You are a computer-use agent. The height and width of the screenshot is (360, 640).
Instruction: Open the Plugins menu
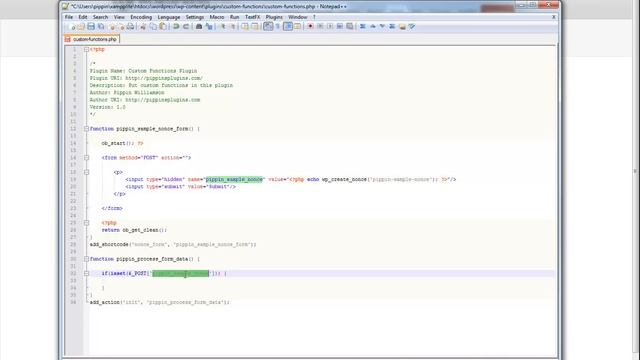click(274, 17)
